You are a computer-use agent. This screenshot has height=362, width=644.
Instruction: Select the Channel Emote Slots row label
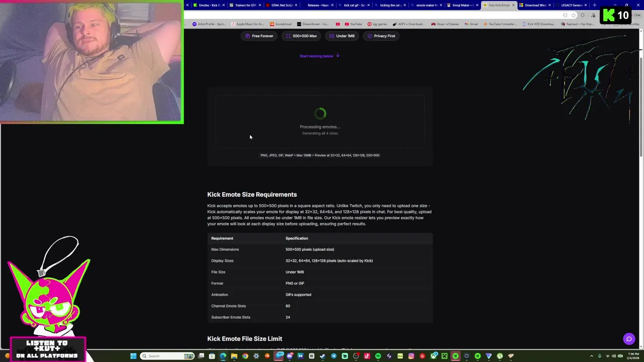tap(228, 306)
